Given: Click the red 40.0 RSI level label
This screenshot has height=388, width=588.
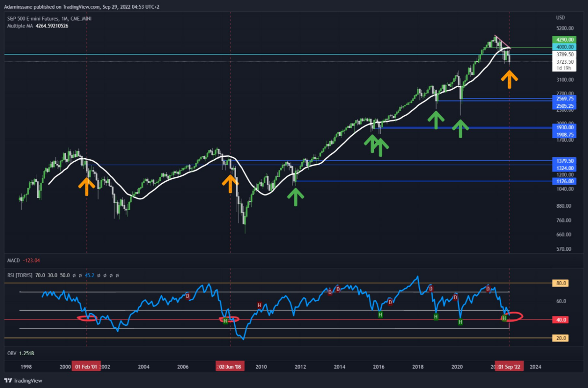Looking at the screenshot, I should click(561, 320).
